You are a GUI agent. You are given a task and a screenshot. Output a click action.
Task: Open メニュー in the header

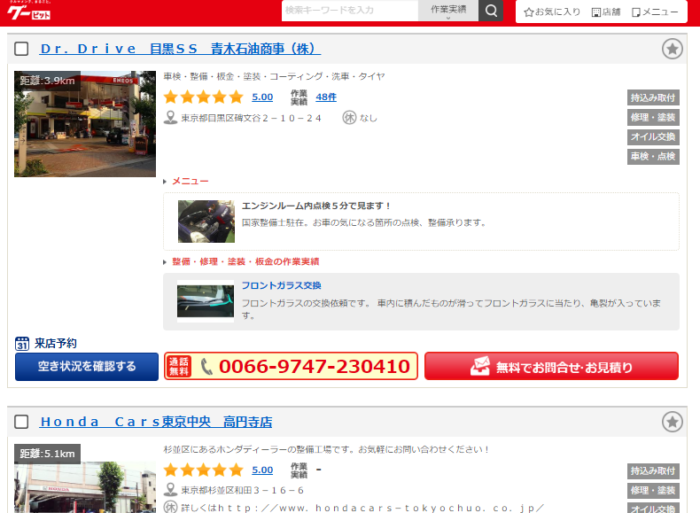click(655, 12)
